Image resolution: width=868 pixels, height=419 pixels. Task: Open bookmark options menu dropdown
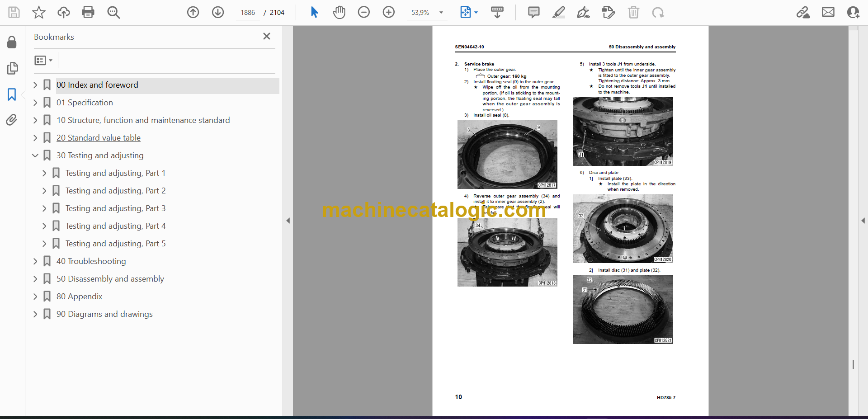(x=43, y=60)
